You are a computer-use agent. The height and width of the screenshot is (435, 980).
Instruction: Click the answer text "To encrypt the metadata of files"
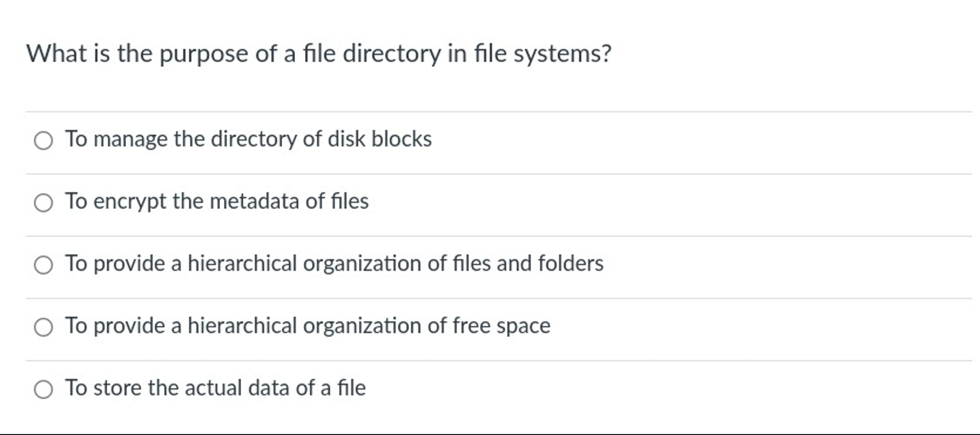point(217,202)
